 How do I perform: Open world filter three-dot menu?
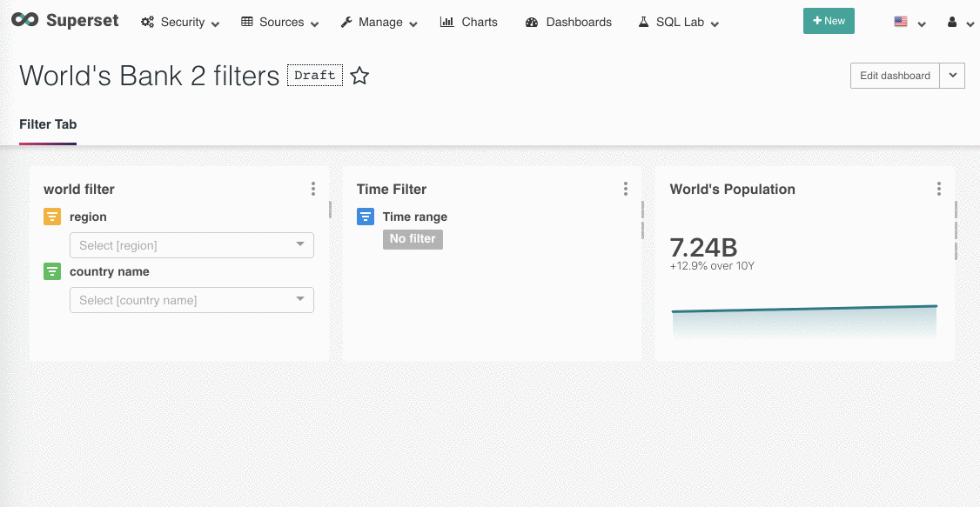tap(313, 190)
